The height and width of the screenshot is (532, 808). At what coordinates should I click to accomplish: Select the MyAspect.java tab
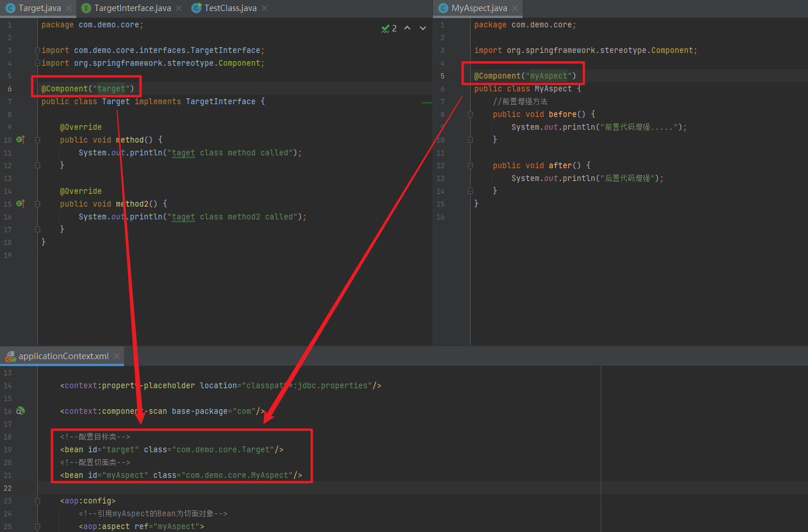478,8
